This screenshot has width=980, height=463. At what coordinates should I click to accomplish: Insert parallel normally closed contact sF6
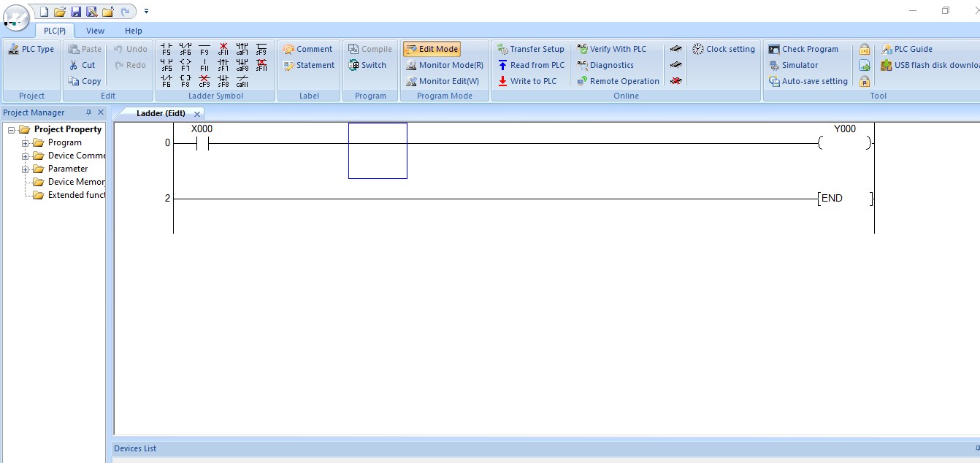(x=185, y=49)
